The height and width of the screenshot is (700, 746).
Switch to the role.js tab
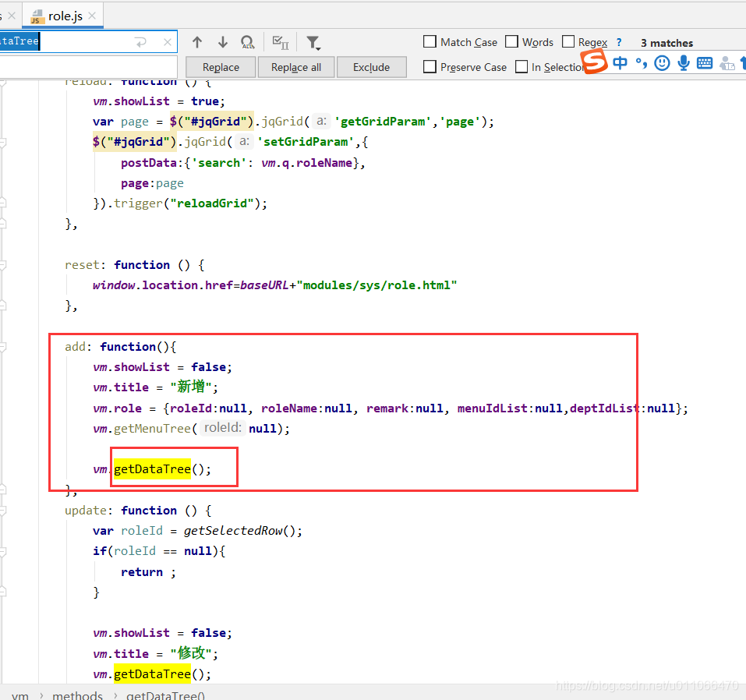[x=63, y=16]
